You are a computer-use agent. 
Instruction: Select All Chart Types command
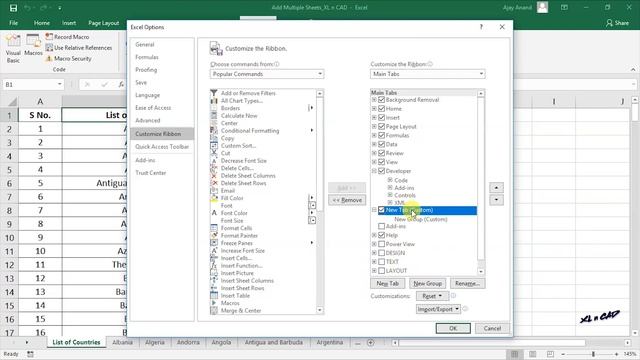[242, 100]
